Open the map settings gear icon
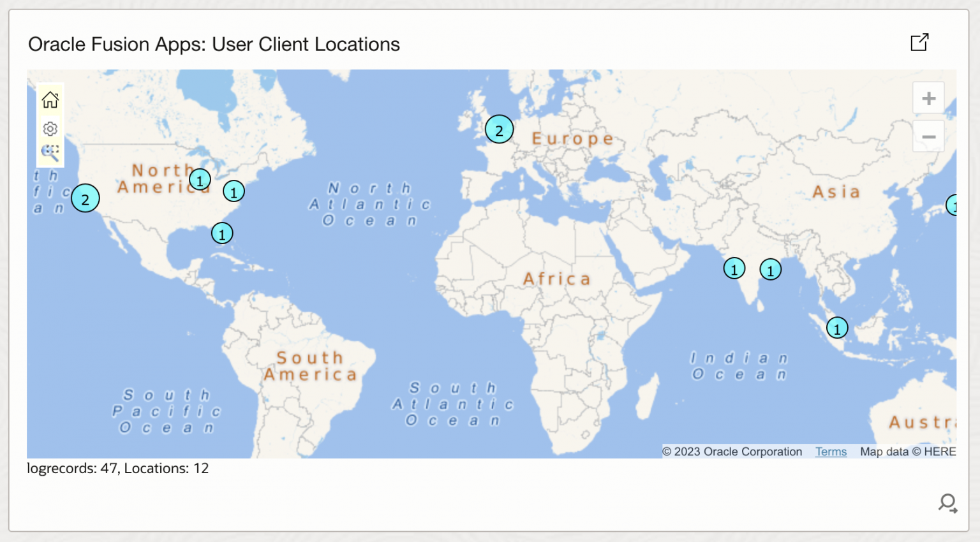Image resolution: width=980 pixels, height=542 pixels. (50, 129)
